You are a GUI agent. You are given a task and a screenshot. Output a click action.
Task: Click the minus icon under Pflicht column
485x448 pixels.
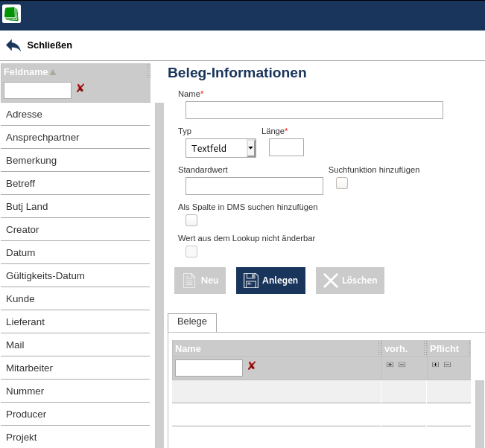coord(447,365)
